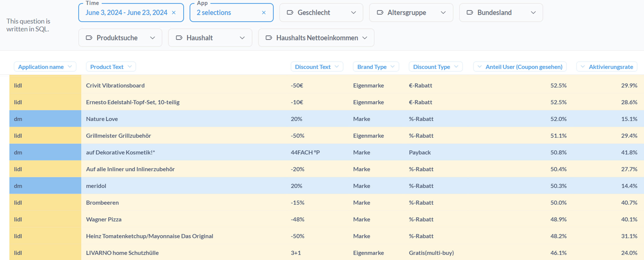Select the Wagner Pizza product cell
Viewport: 644px width, 260px height.
point(104,219)
